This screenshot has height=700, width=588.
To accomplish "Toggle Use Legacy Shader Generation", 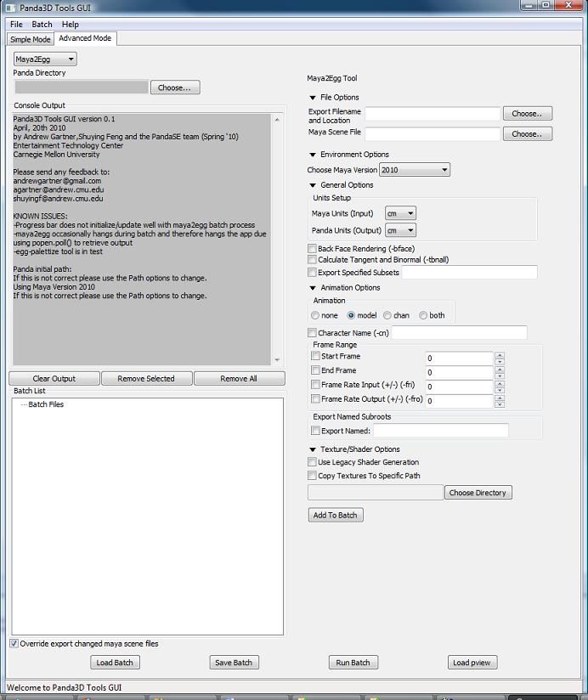I will (312, 462).
